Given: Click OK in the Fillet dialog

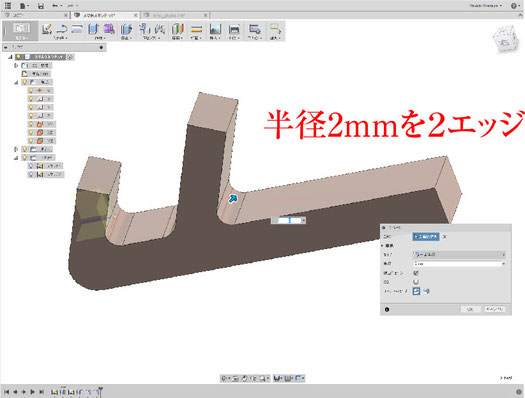Looking at the screenshot, I should click(x=470, y=309).
